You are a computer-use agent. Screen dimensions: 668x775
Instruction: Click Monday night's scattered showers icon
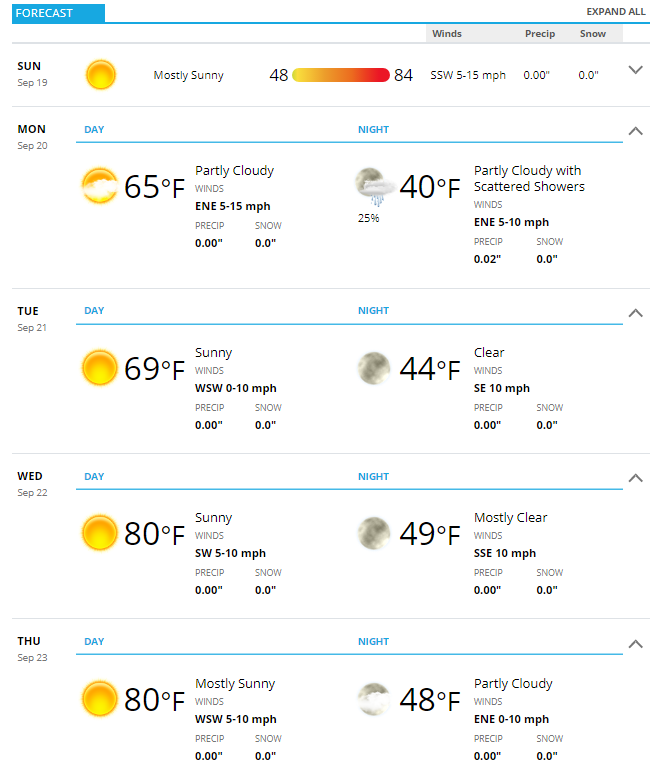point(376,187)
